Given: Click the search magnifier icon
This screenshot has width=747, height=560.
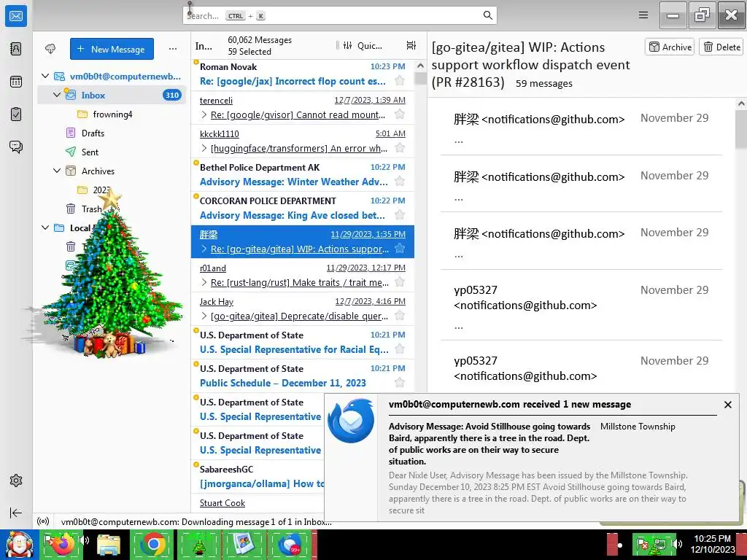Looking at the screenshot, I should coord(488,15).
